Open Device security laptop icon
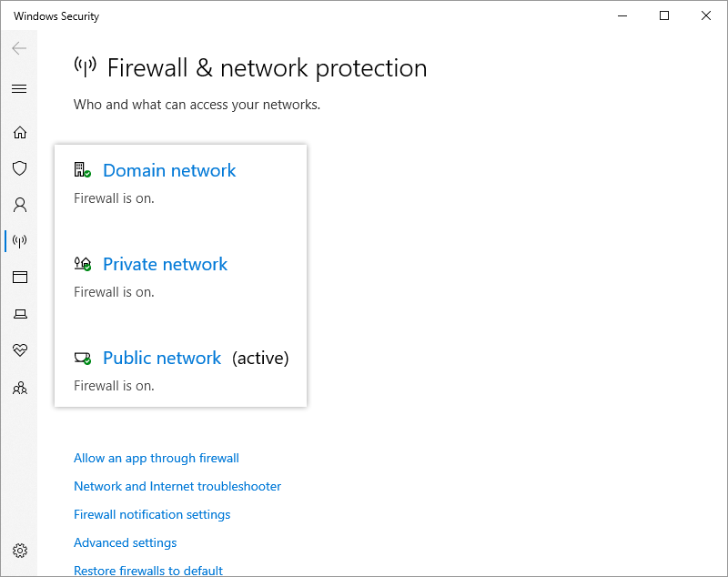 (x=19, y=314)
